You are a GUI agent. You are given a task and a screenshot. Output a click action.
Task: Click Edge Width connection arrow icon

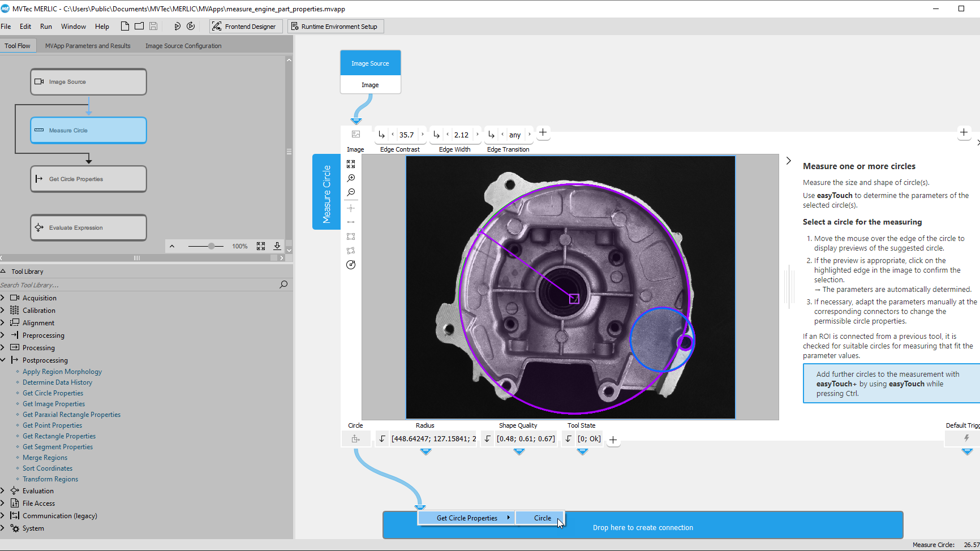(436, 135)
